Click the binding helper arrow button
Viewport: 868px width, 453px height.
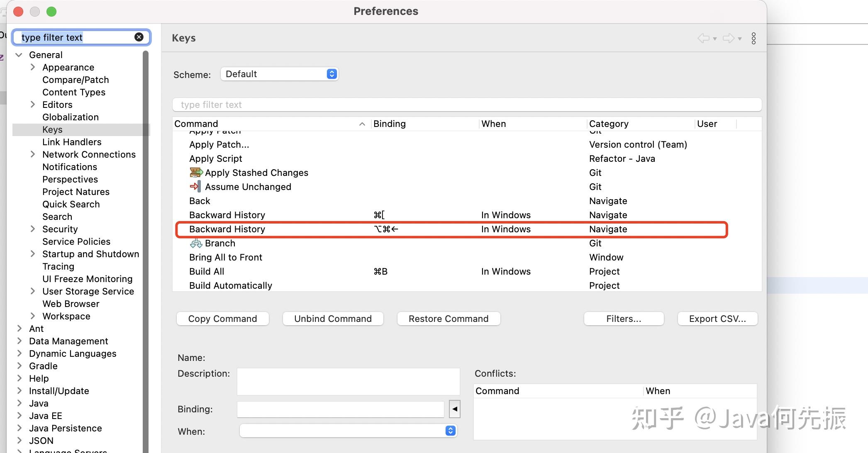coord(455,409)
